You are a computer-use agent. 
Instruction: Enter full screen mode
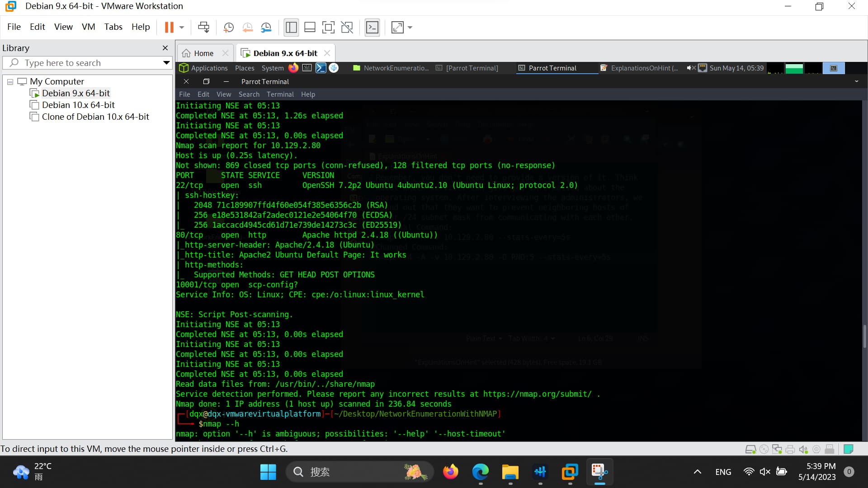[328, 28]
